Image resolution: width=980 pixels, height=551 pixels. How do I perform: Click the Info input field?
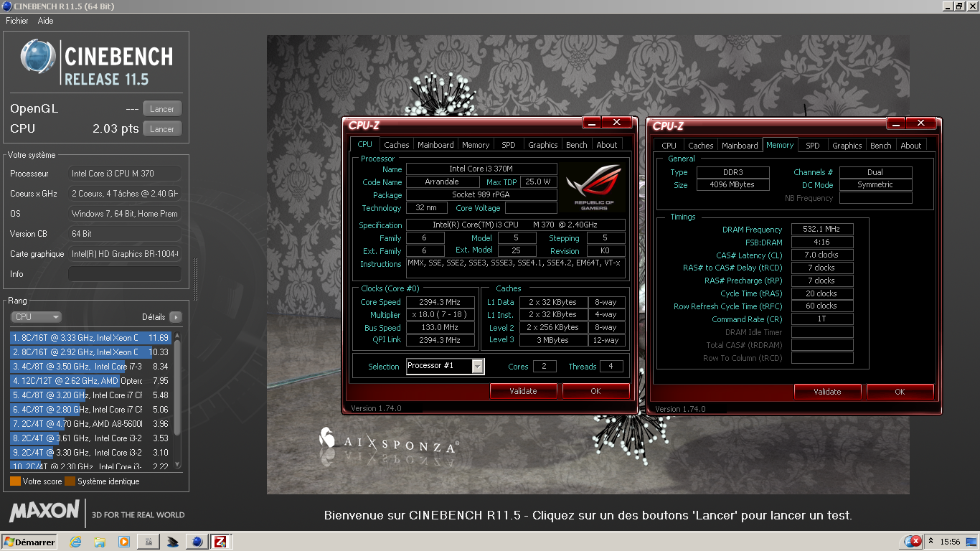tap(124, 274)
